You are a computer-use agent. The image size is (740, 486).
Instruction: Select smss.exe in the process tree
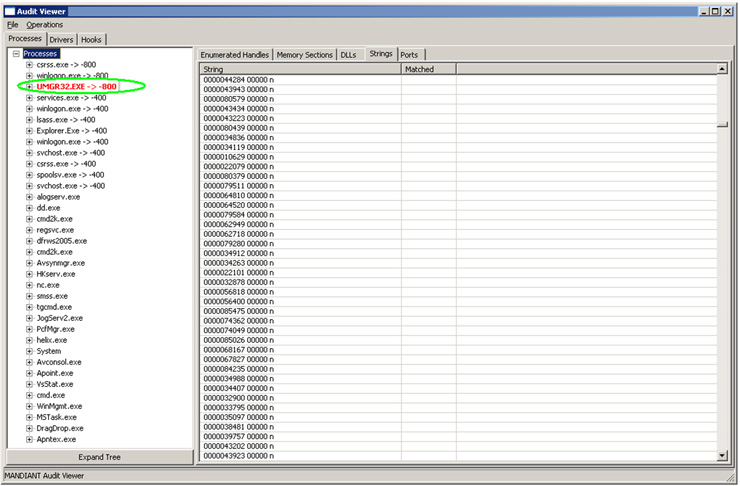coord(52,296)
